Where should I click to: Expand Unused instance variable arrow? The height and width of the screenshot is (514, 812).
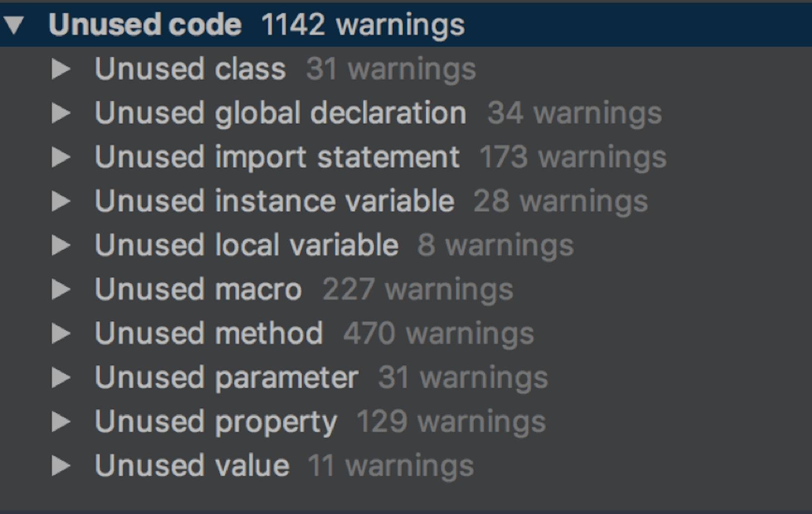(x=61, y=201)
